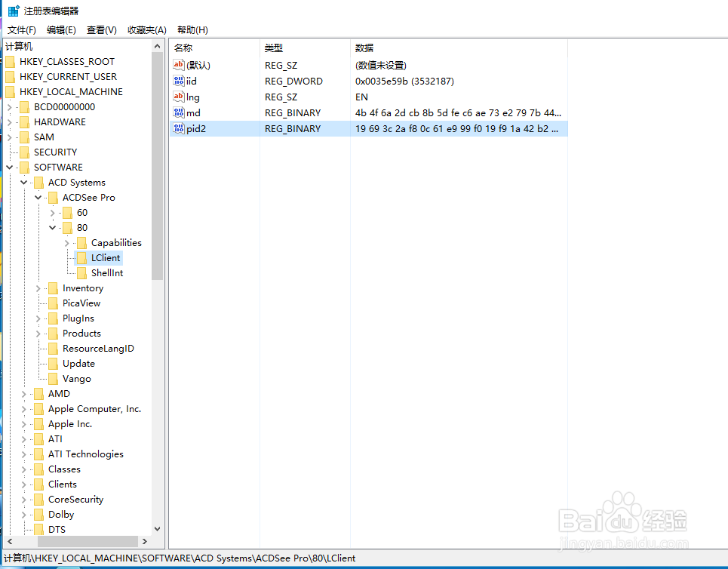
Task: Expand the ATI Technologies key
Action: tap(24, 454)
